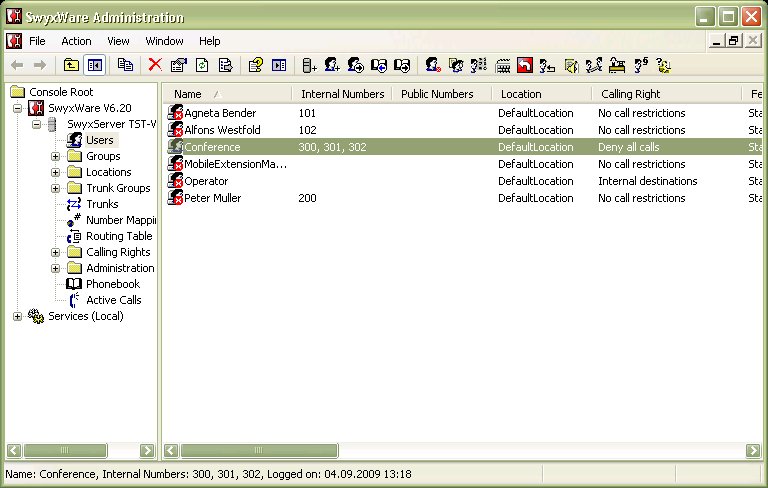The height and width of the screenshot is (488, 768).
Task: Click the tree pane scrollbar right arrow
Action: click(x=147, y=450)
